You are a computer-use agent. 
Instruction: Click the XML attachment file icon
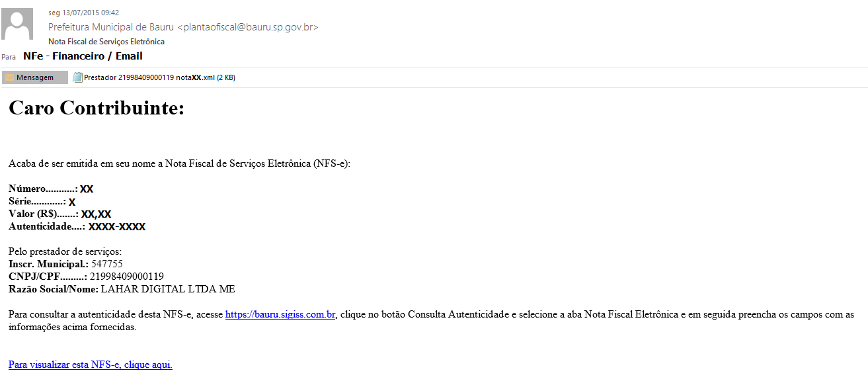(x=77, y=77)
